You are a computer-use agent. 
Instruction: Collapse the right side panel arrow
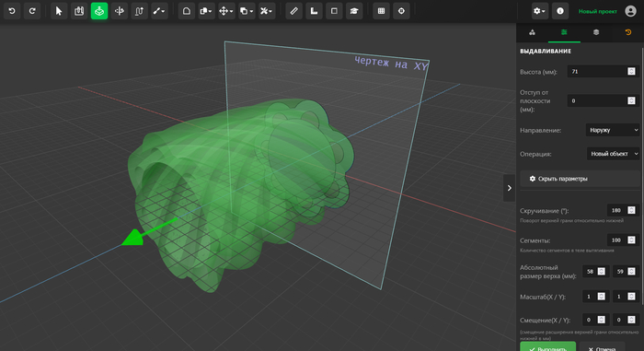click(x=510, y=188)
